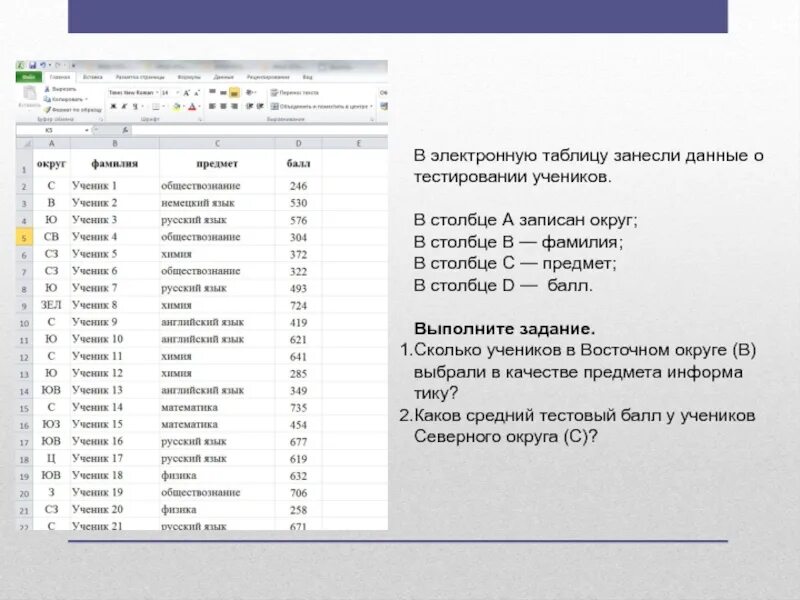Image resolution: width=800 pixels, height=600 pixels.
Task: Click the underline (Ч) formatting icon
Action: point(136,106)
